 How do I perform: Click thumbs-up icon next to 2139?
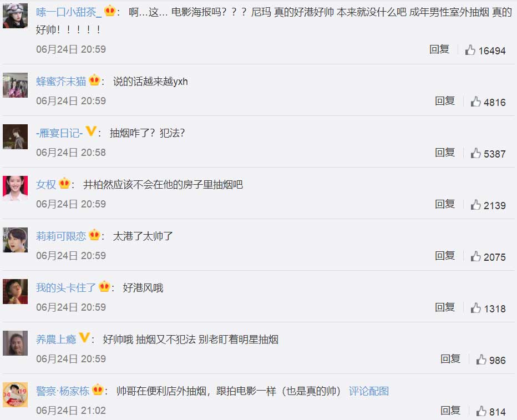(475, 205)
